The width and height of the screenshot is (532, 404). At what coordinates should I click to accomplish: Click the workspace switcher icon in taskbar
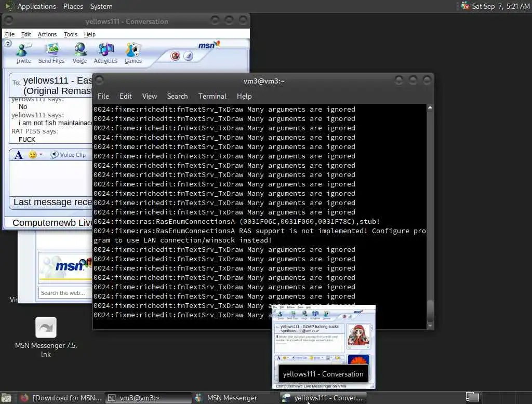472,397
